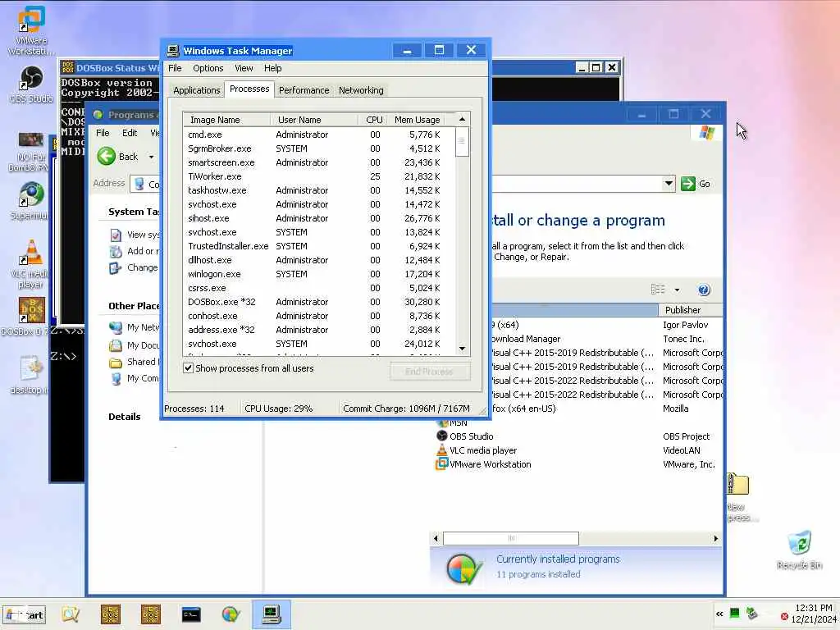
Task: Toggle Show processes from all users
Action: pos(188,368)
